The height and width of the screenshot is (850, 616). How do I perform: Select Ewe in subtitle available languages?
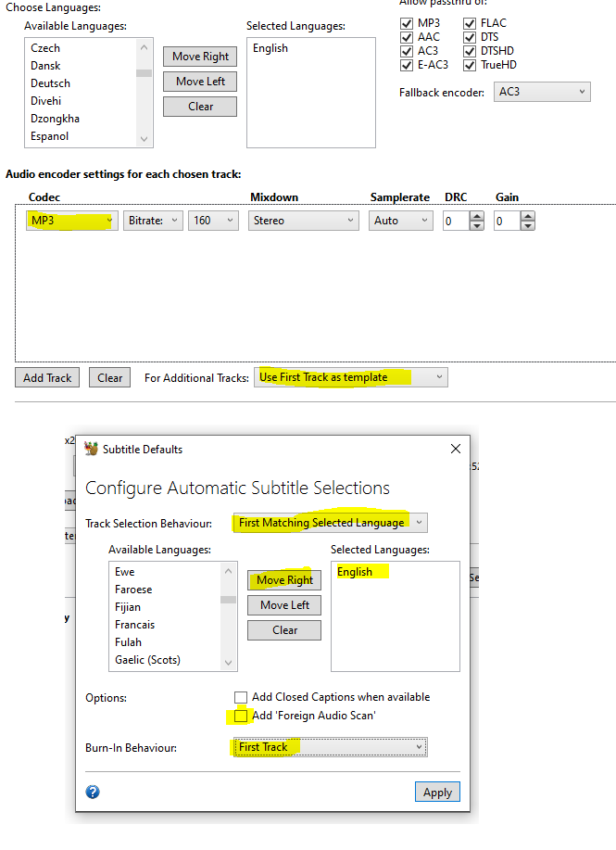pos(125,572)
